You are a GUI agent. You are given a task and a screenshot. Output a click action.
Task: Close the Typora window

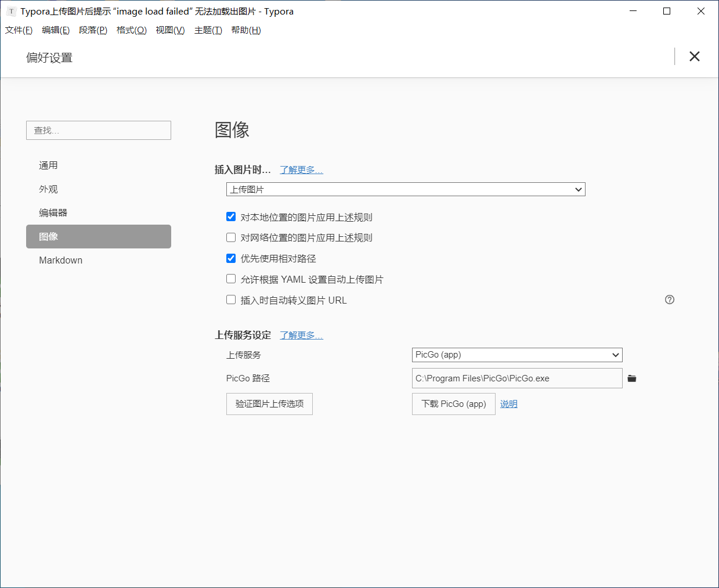pos(701,11)
